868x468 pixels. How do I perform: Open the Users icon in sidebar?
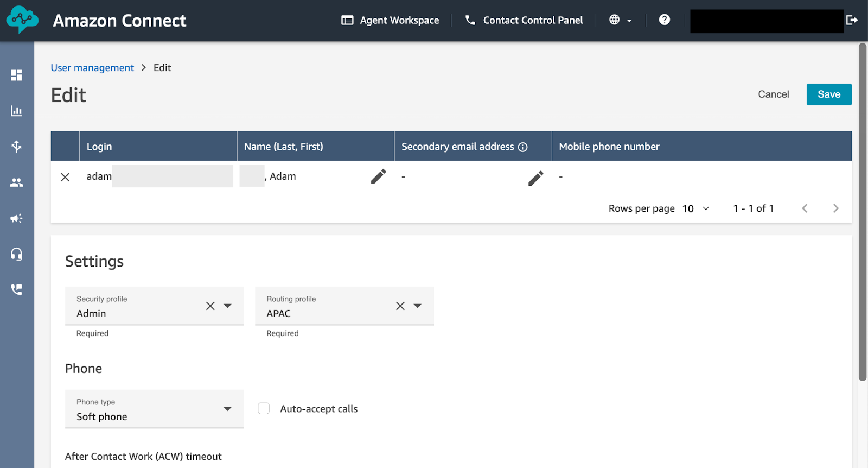click(16, 182)
